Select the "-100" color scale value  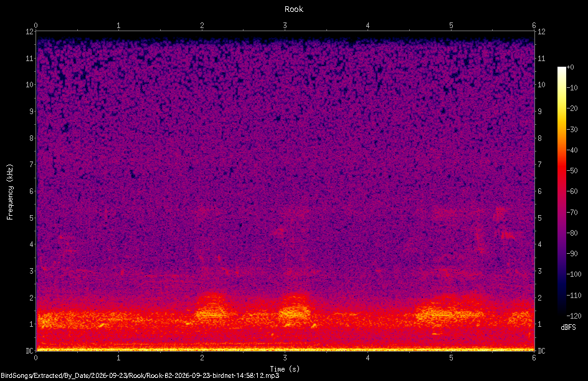(574, 274)
